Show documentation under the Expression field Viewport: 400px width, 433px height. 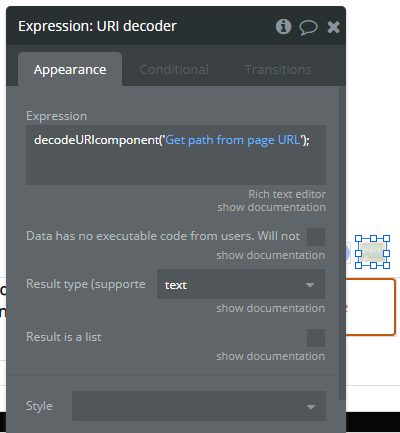pyautogui.click(x=271, y=207)
